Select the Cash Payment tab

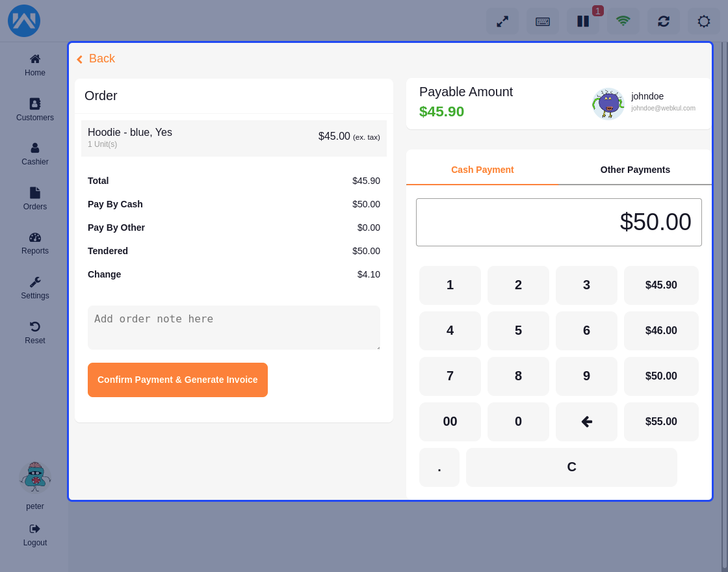[482, 170]
